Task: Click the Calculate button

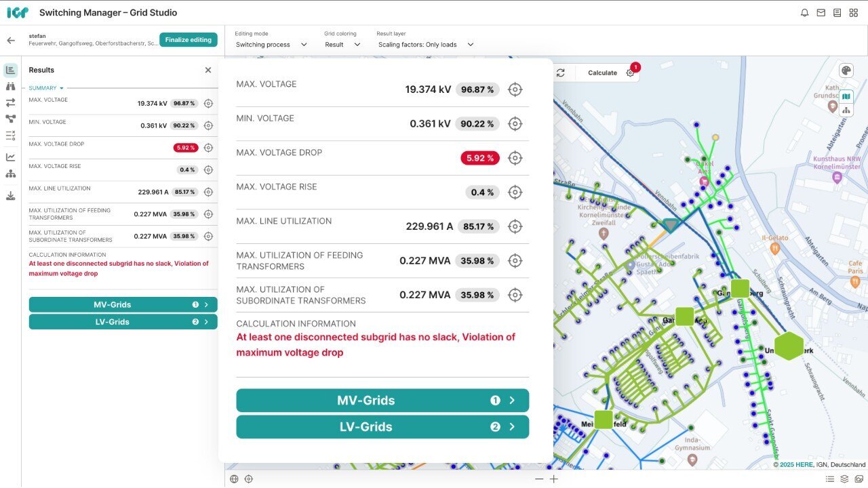Action: coord(602,73)
